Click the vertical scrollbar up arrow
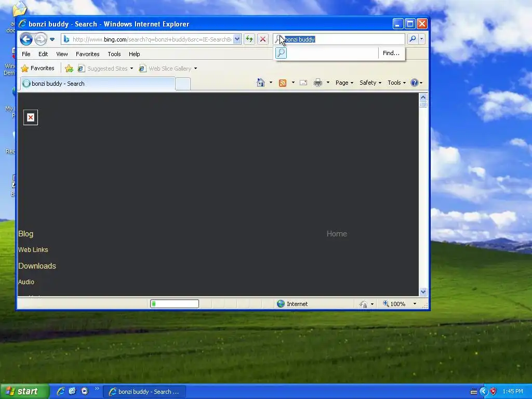The image size is (532, 399). coord(423,97)
